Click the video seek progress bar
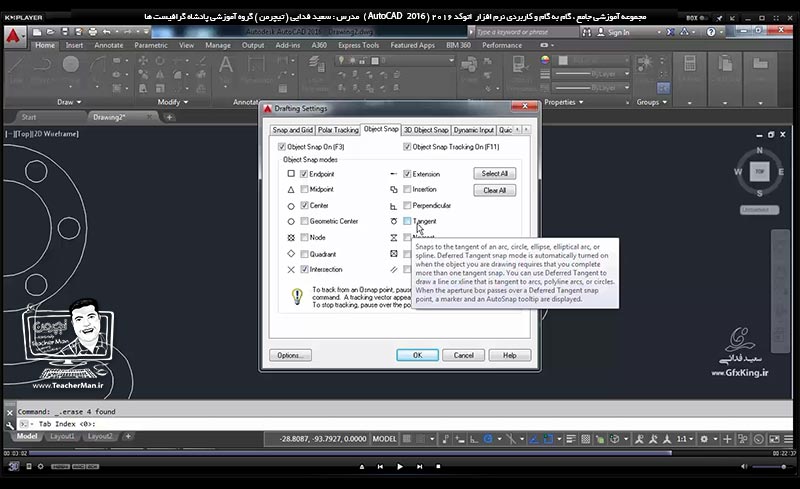The width and height of the screenshot is (800, 489). pyautogui.click(x=401, y=453)
